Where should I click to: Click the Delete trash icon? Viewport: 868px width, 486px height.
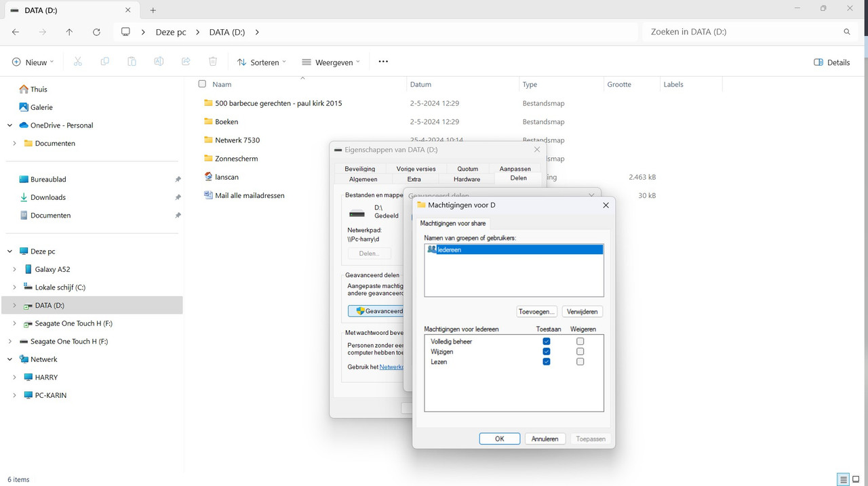point(213,62)
